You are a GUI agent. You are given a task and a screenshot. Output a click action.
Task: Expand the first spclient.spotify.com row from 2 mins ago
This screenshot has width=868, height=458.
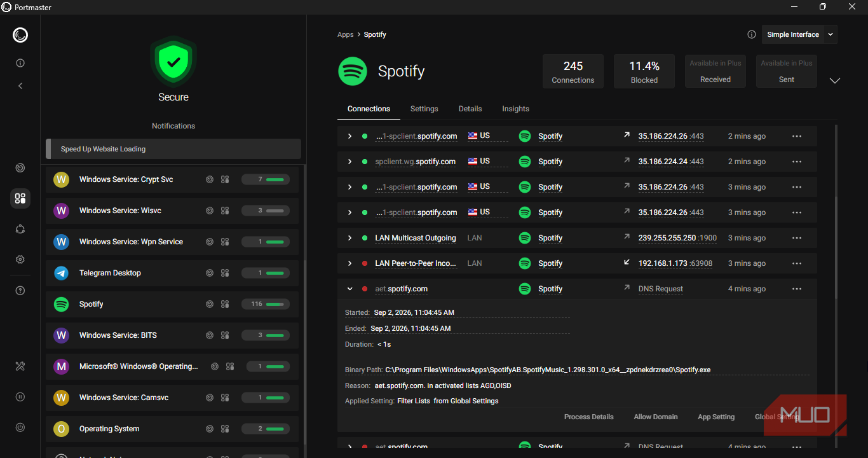349,136
